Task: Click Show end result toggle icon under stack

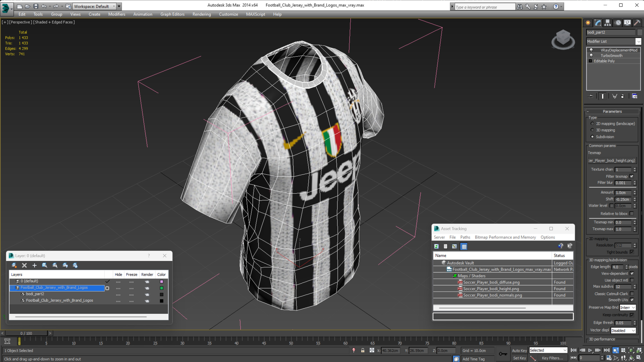Action: (x=602, y=96)
